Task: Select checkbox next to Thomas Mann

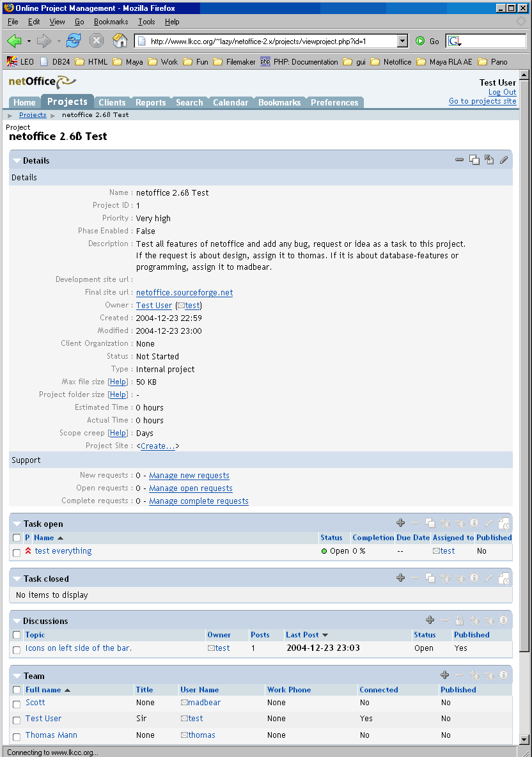Action: [x=17, y=737]
